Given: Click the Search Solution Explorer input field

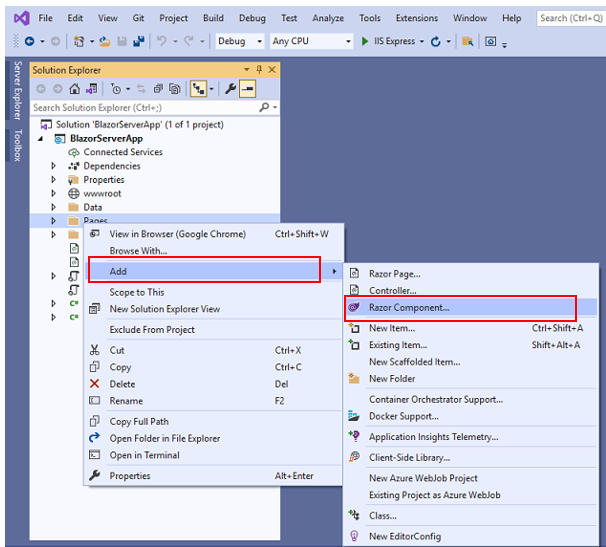Looking at the screenshot, I should (145, 107).
